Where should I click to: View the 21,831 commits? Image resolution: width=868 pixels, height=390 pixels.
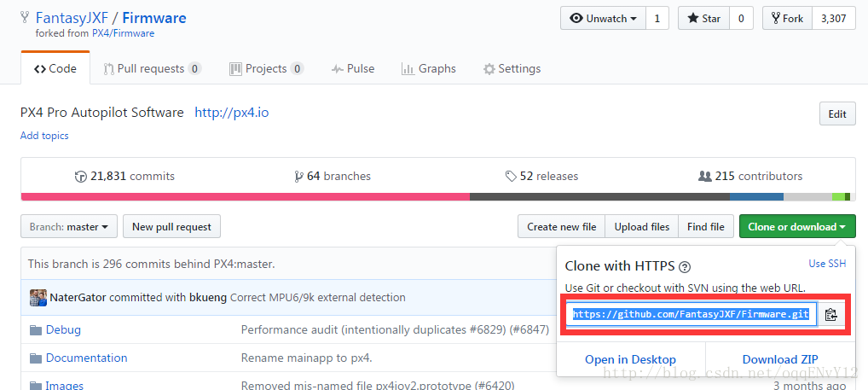[x=124, y=176]
